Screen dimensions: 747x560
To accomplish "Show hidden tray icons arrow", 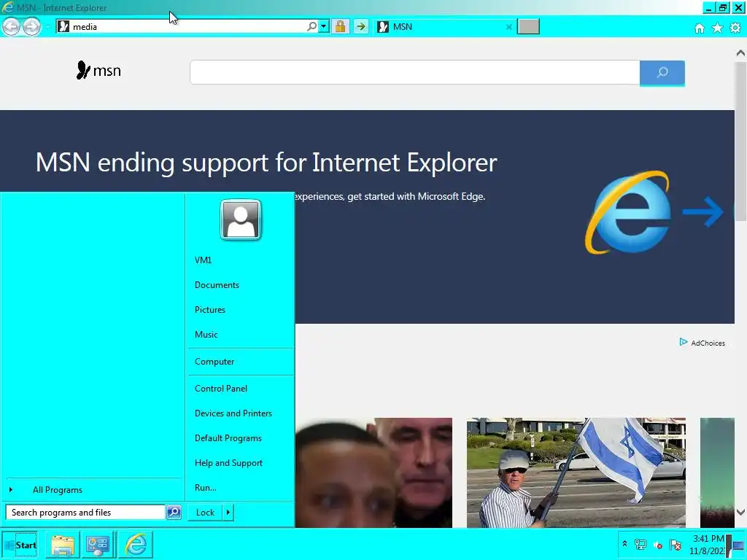I will coord(624,544).
